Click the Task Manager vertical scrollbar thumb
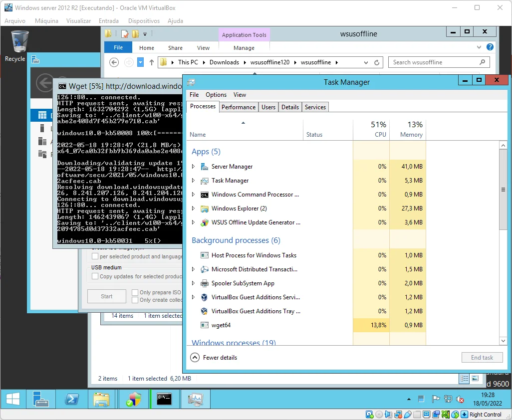 (x=503, y=189)
